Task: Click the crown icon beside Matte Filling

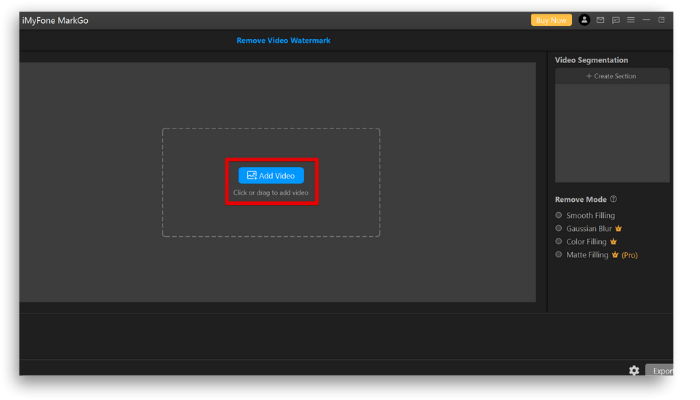Action: pos(615,255)
